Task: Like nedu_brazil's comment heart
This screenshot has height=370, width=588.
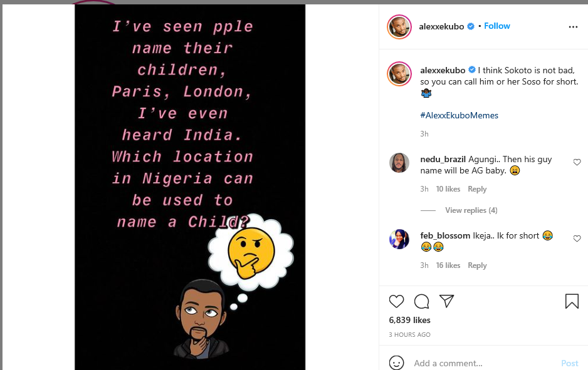Action: click(577, 162)
